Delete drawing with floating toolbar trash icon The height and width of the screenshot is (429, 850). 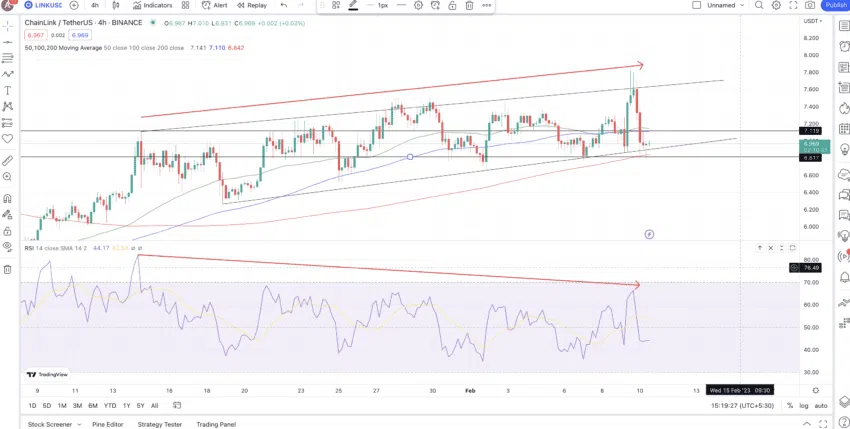pyautogui.click(x=469, y=5)
